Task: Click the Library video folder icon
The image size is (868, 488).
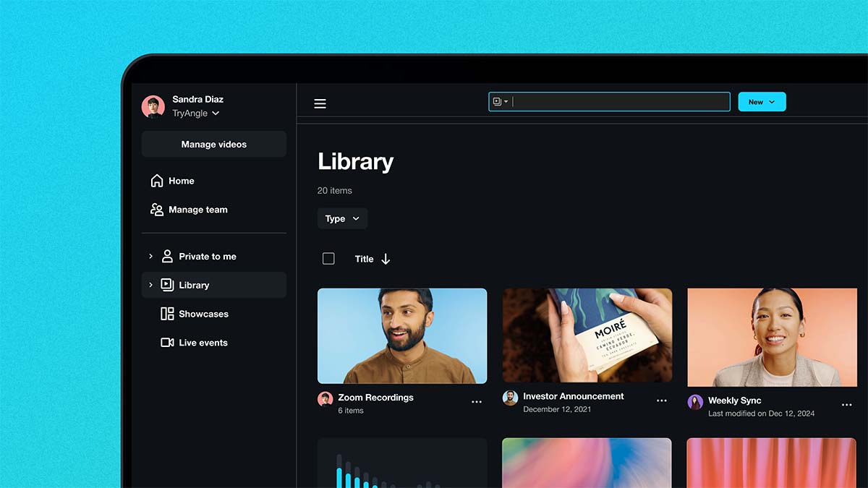Action: [x=167, y=285]
